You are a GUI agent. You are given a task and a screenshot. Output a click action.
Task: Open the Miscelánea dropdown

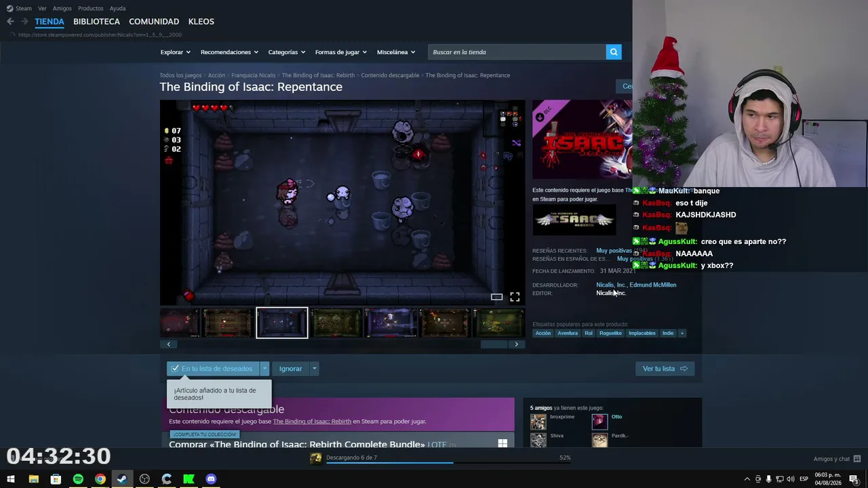tap(395, 52)
